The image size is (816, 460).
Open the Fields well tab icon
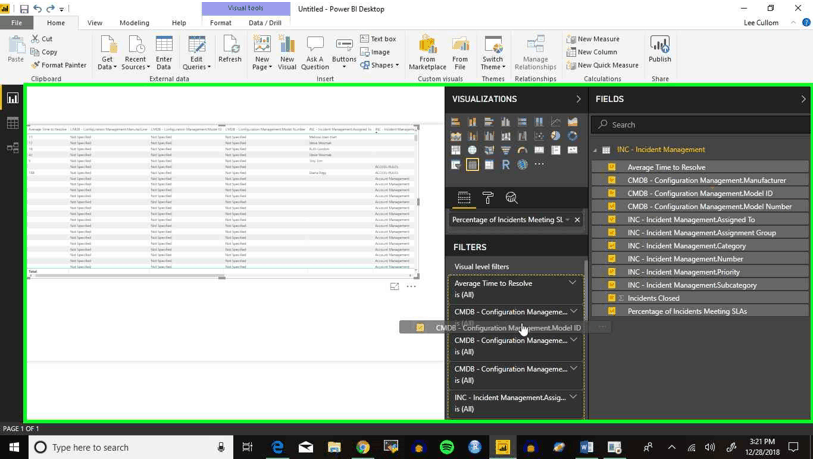pyautogui.click(x=464, y=198)
